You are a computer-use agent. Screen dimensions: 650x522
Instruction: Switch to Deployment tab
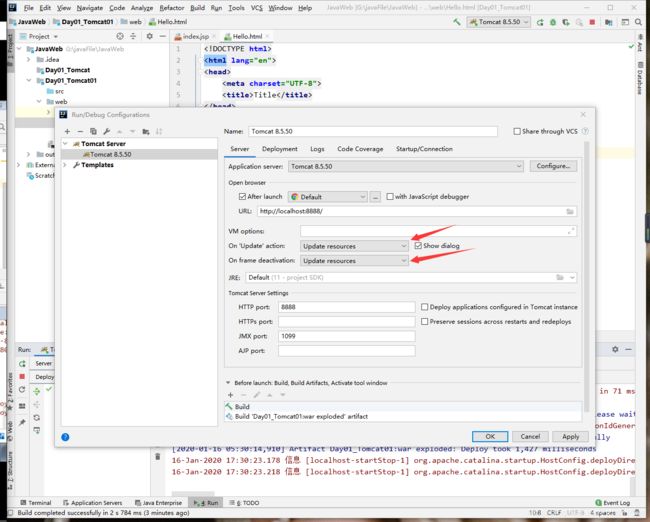pos(279,149)
